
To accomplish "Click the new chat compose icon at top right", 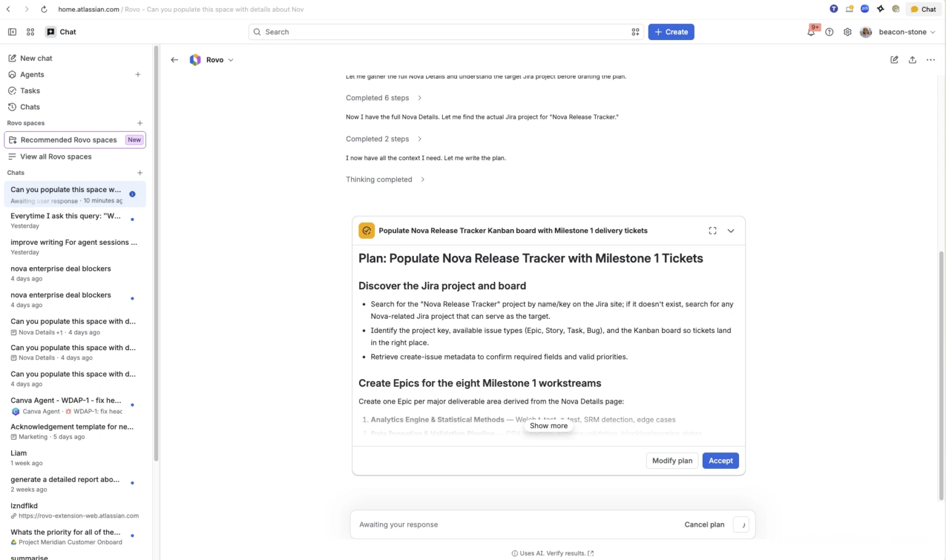I will pos(894,60).
